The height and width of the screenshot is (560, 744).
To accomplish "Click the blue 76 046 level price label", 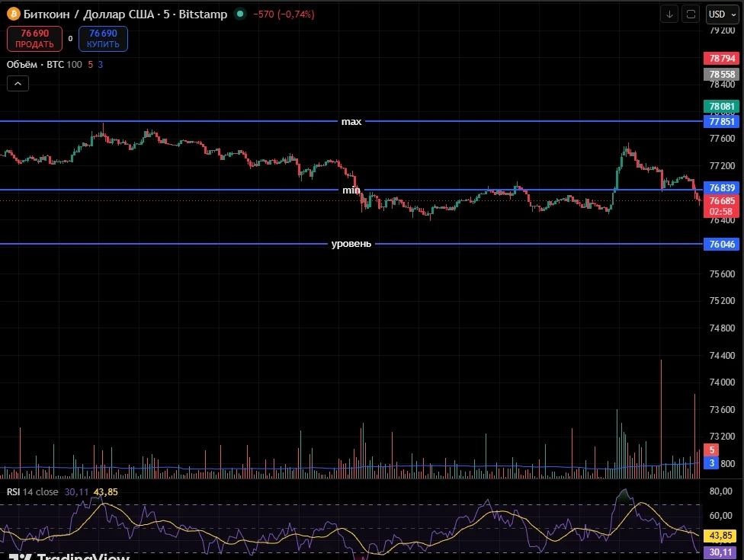I will tap(721, 245).
